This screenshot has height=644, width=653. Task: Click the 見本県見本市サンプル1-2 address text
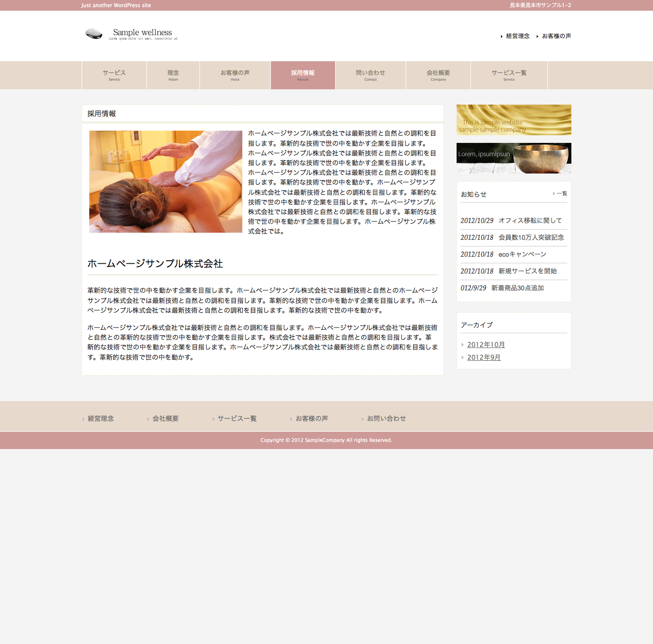tap(540, 5)
